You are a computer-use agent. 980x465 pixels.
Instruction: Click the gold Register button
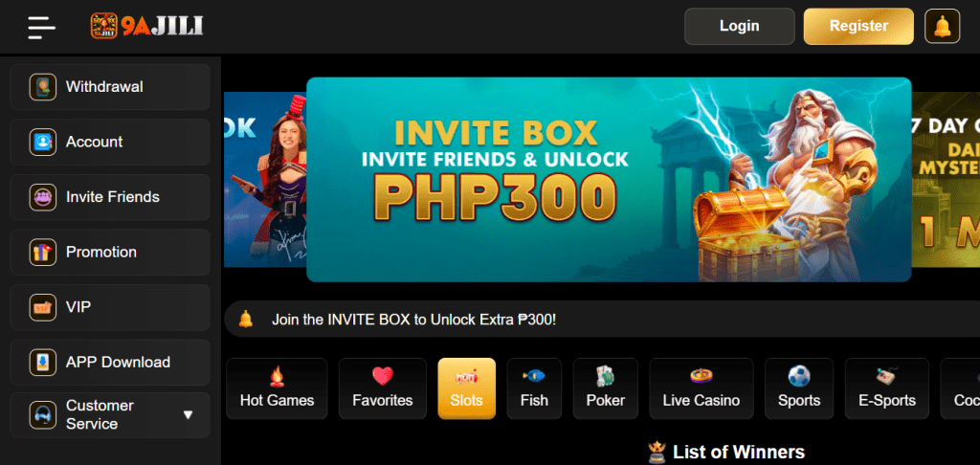(x=858, y=26)
